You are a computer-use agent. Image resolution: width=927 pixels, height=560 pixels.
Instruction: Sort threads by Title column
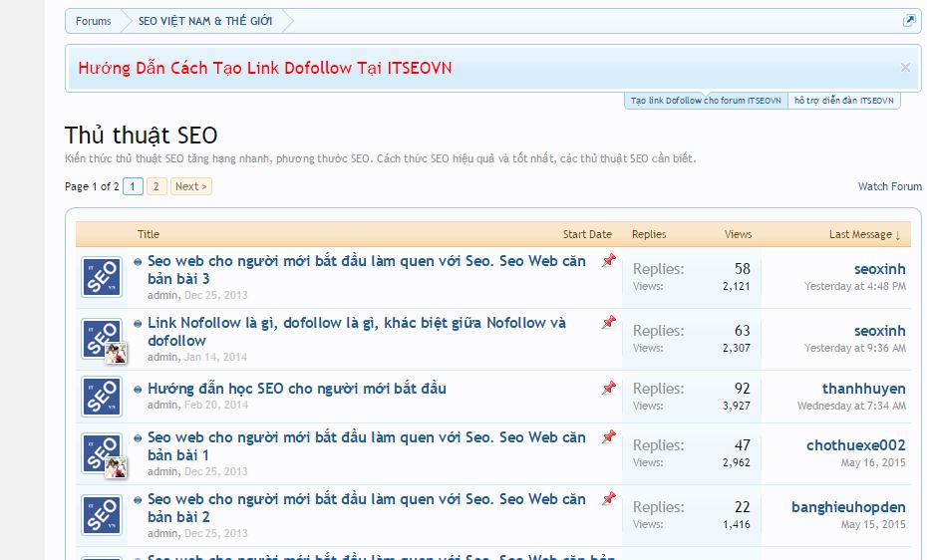[149, 234]
